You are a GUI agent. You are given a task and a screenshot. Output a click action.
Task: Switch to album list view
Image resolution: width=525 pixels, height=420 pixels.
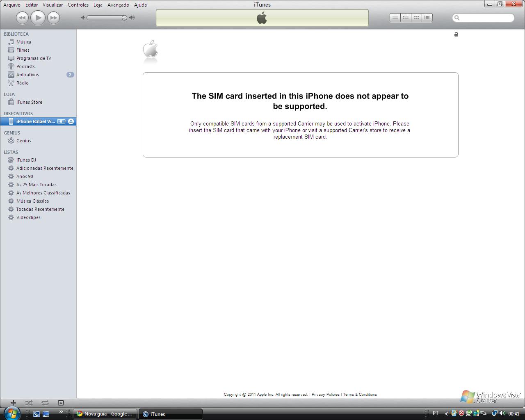[406, 18]
